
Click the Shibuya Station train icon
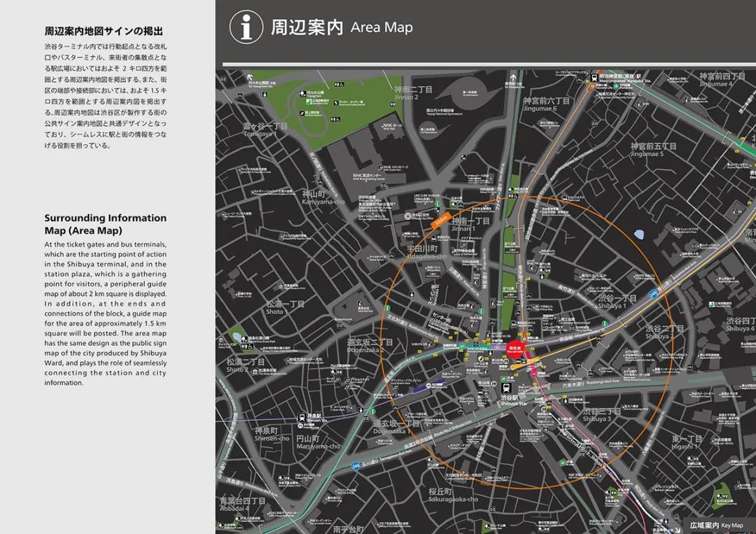point(506,388)
